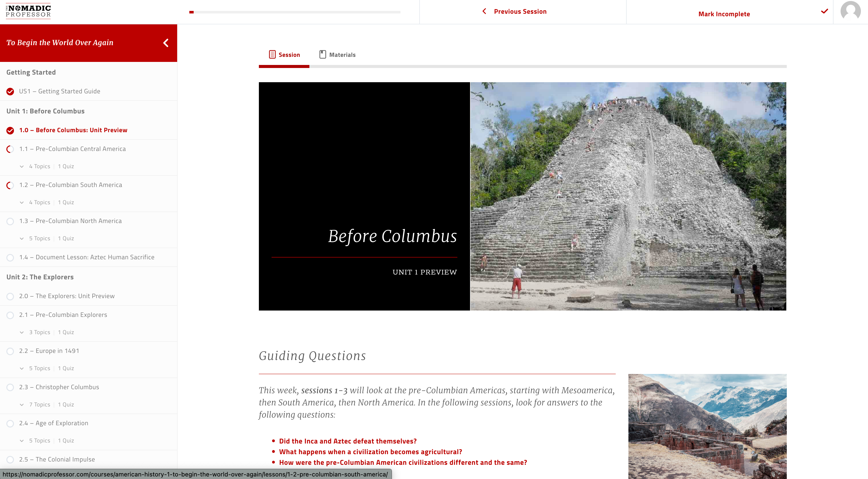Viewport: 868px width, 479px height.
Task: Click the mountain ruins photo beside Guiding Questions
Action: click(707, 426)
